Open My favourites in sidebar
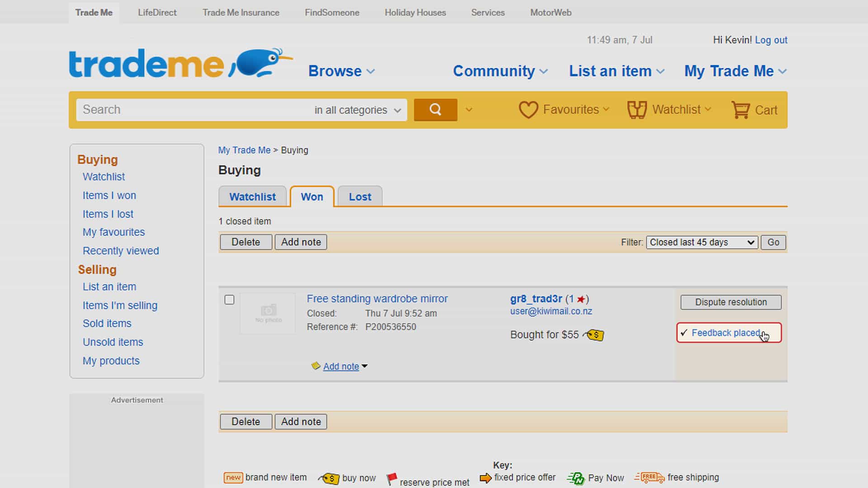Viewport: 868px width, 488px height. pos(113,232)
